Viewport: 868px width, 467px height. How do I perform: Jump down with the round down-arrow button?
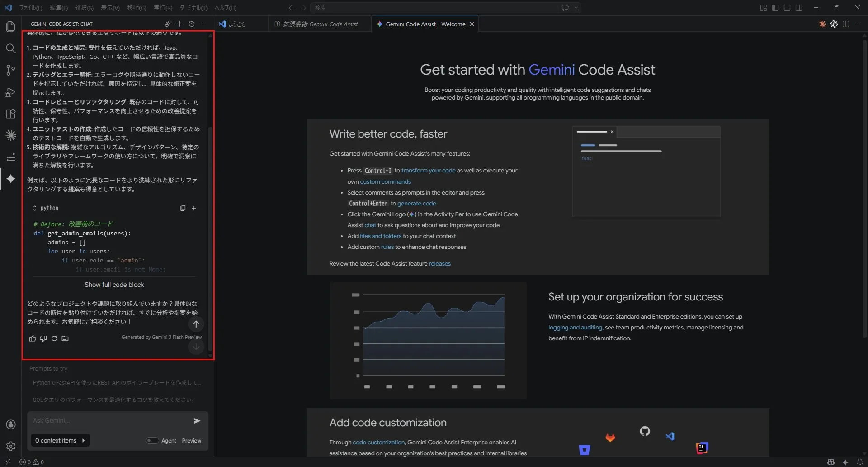(196, 347)
